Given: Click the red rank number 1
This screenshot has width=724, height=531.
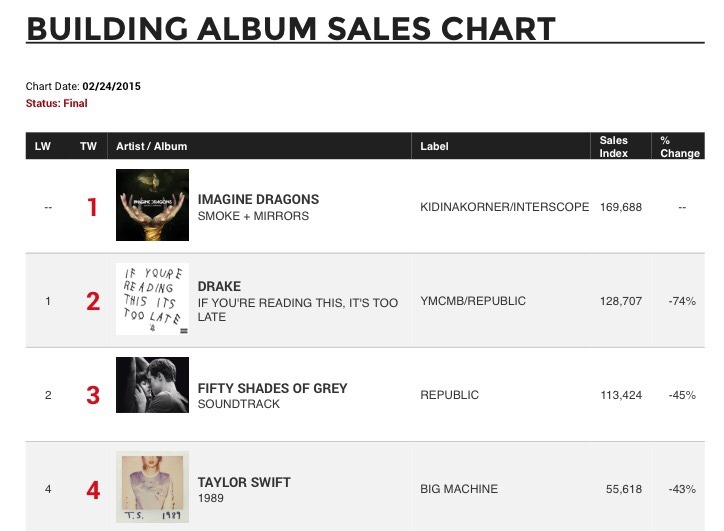Looking at the screenshot, I should 93,207.
